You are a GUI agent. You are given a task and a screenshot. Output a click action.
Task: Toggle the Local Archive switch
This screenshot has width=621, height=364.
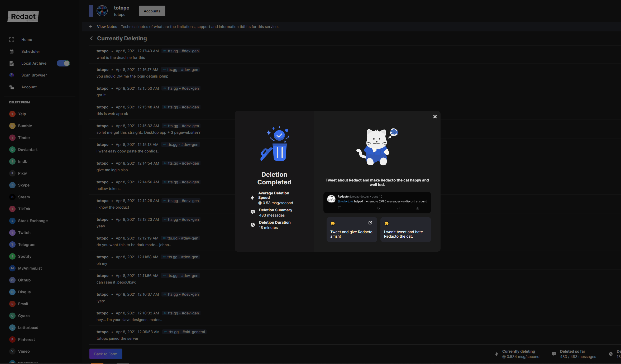pos(63,63)
